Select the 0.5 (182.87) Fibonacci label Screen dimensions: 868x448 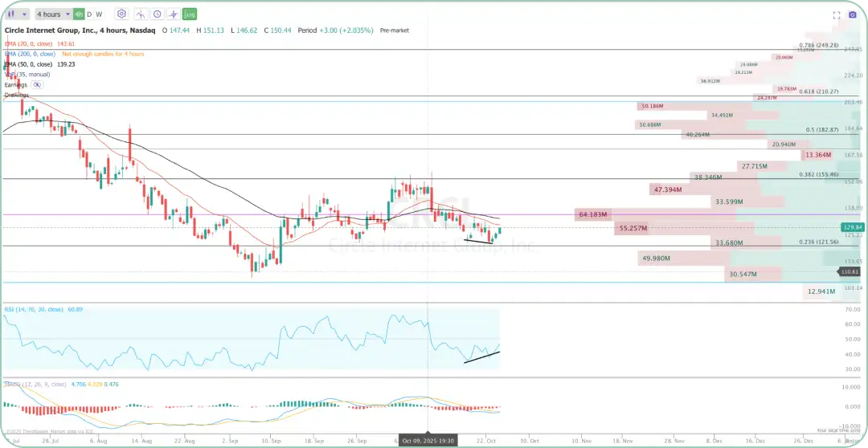coord(822,129)
